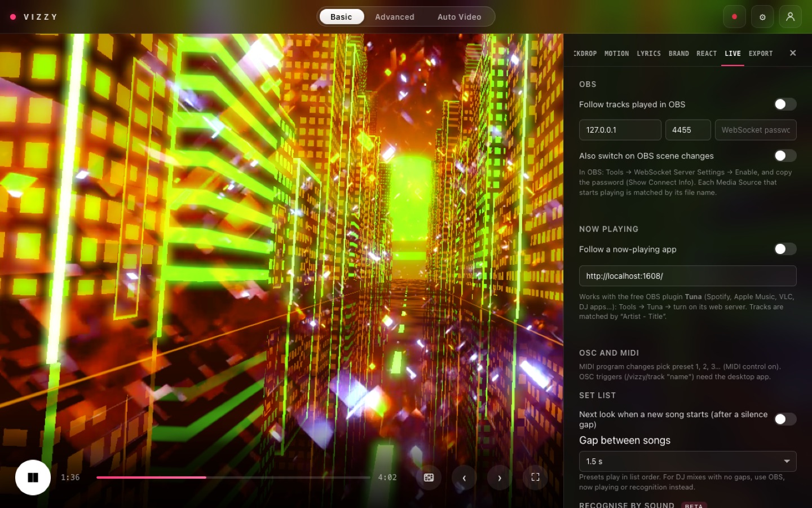Image resolution: width=812 pixels, height=508 pixels.
Task: Open the Lyrics tab
Action: click(648, 54)
